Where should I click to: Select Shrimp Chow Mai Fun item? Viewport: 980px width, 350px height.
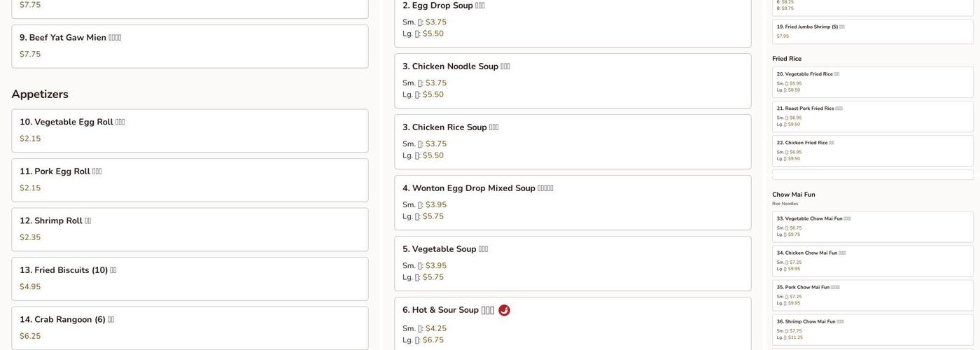coord(872,330)
